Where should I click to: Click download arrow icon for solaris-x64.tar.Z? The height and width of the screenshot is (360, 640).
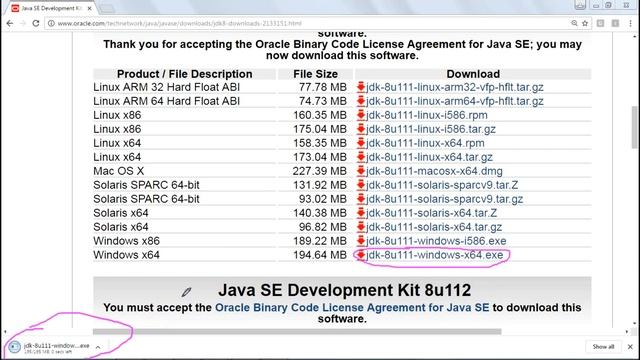[360, 213]
